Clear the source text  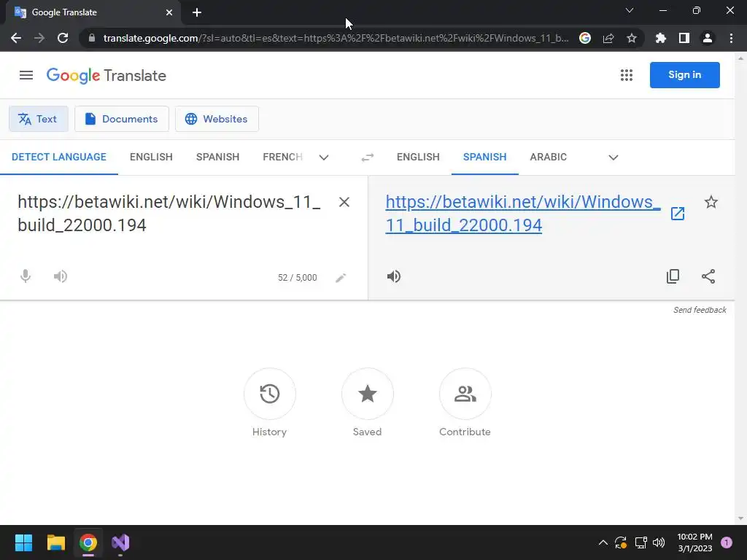click(344, 202)
